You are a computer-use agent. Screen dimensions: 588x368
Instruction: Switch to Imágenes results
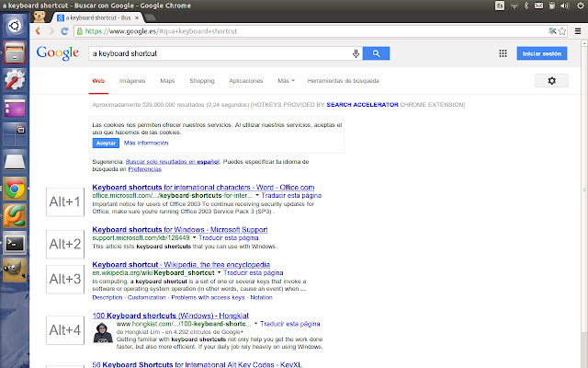coord(132,81)
